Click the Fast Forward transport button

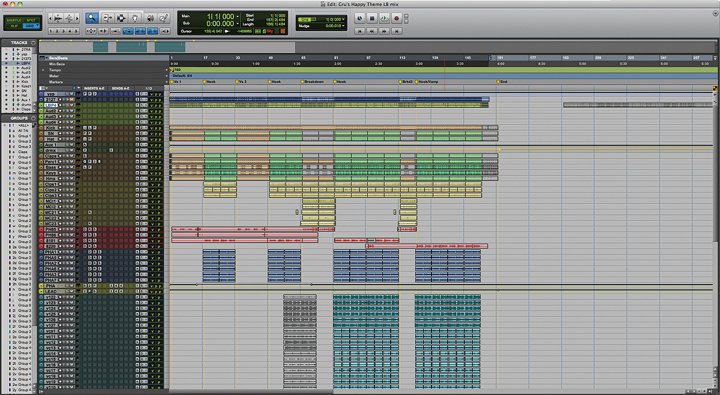click(x=384, y=31)
